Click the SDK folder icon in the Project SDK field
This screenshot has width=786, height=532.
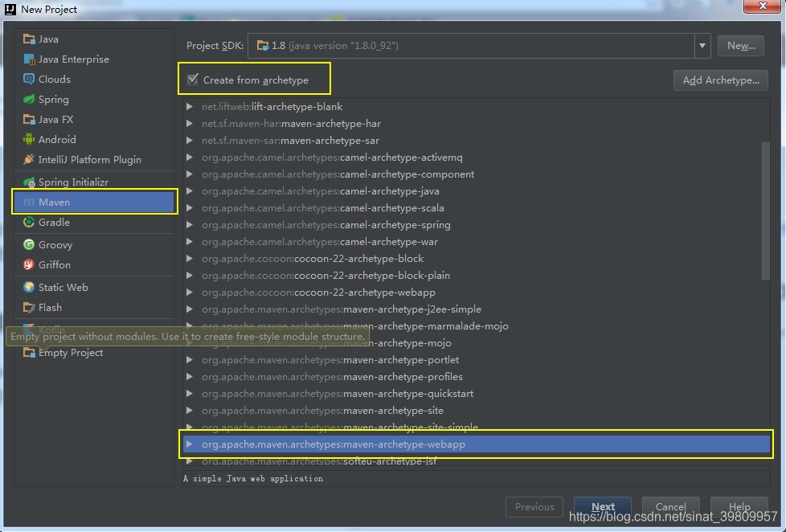(x=263, y=46)
